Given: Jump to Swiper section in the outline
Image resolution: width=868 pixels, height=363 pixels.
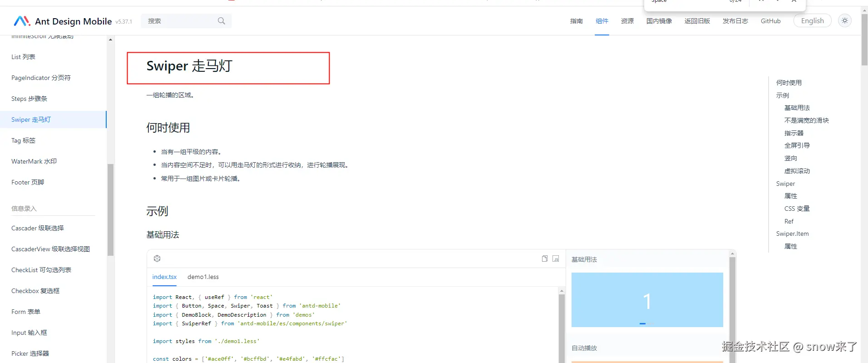Looking at the screenshot, I should (785, 184).
